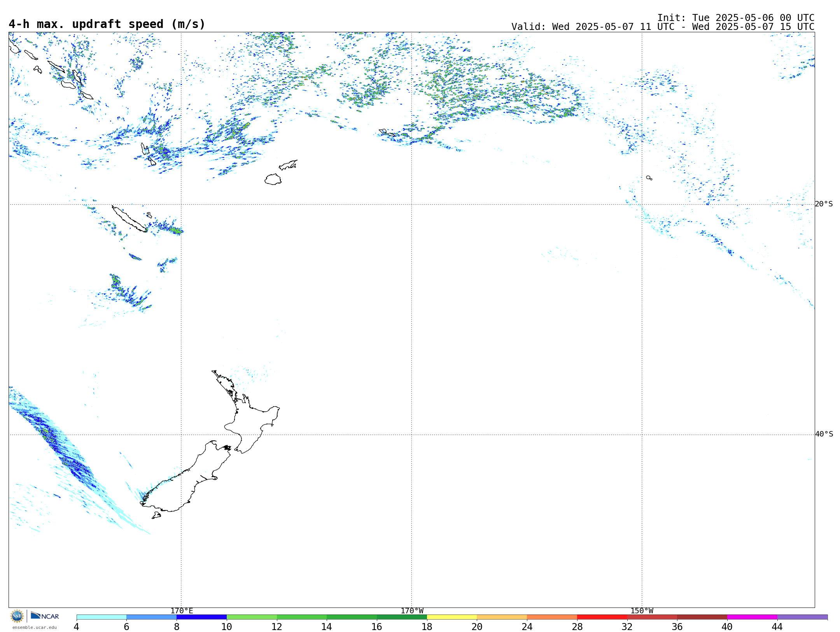Click the colorbar tick label 40
The image size is (840, 632).
(x=727, y=627)
